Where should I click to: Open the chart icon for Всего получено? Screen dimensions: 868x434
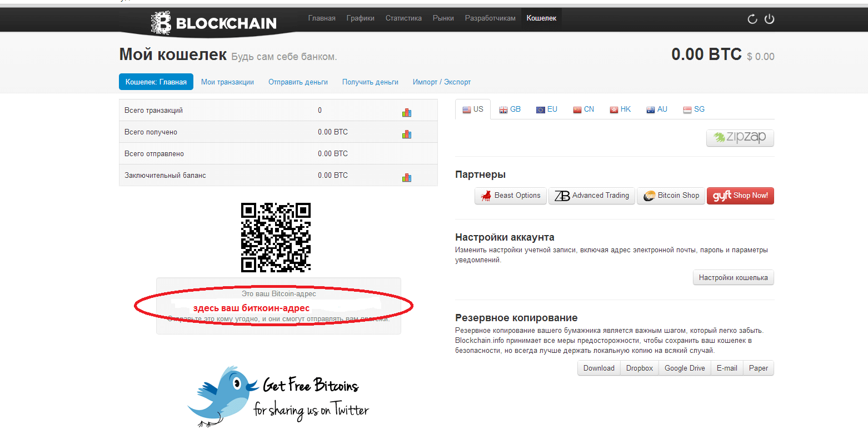coord(407,134)
